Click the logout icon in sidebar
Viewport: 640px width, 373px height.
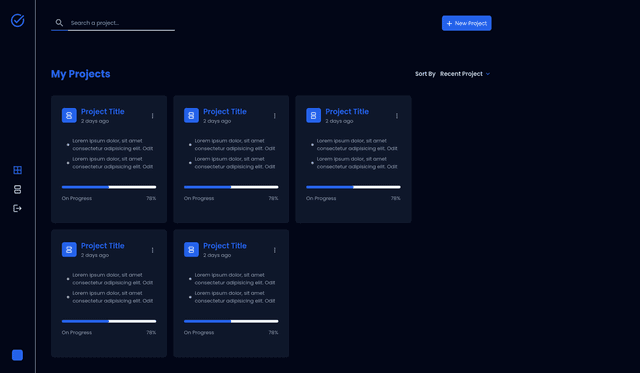(18, 209)
